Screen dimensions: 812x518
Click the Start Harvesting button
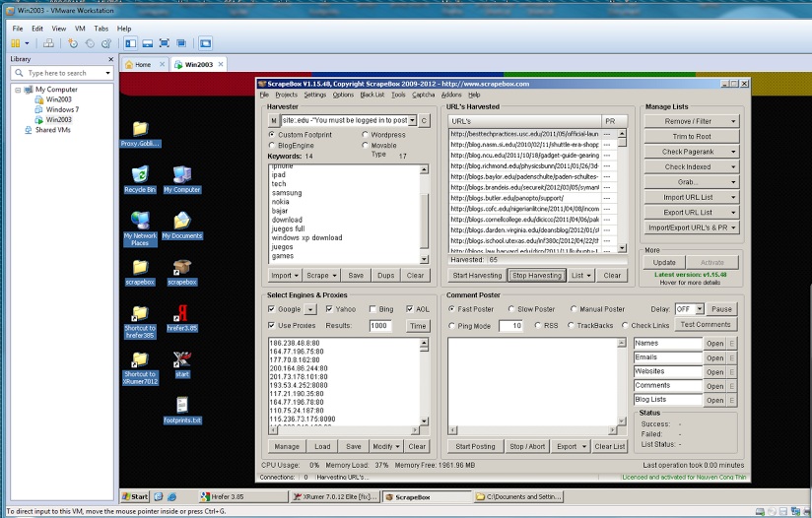tap(477, 276)
